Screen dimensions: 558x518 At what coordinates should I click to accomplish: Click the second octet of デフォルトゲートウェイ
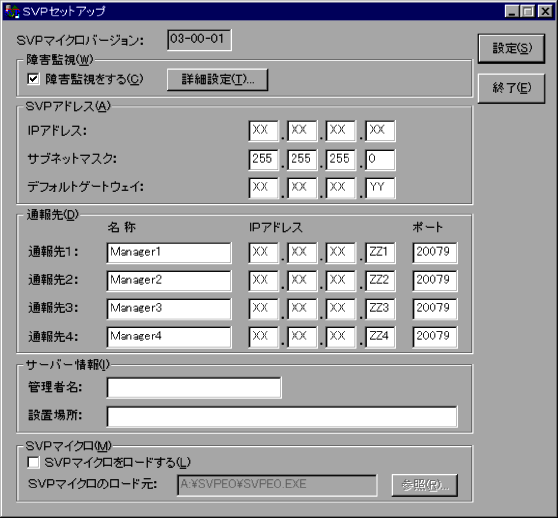pyautogui.click(x=302, y=188)
